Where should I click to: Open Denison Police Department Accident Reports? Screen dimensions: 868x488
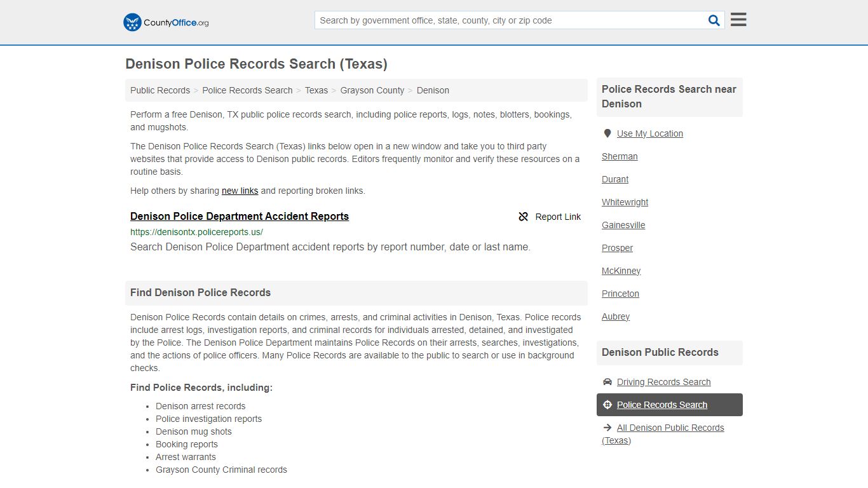tap(240, 216)
